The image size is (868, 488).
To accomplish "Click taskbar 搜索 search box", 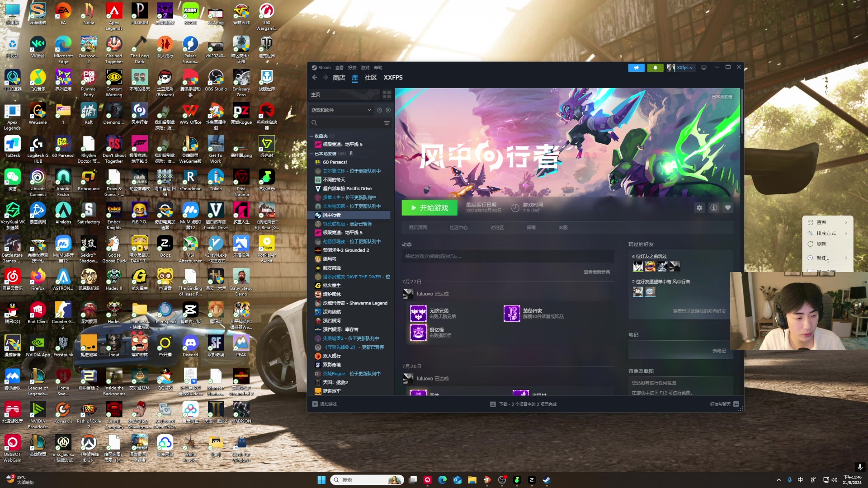I will (367, 480).
